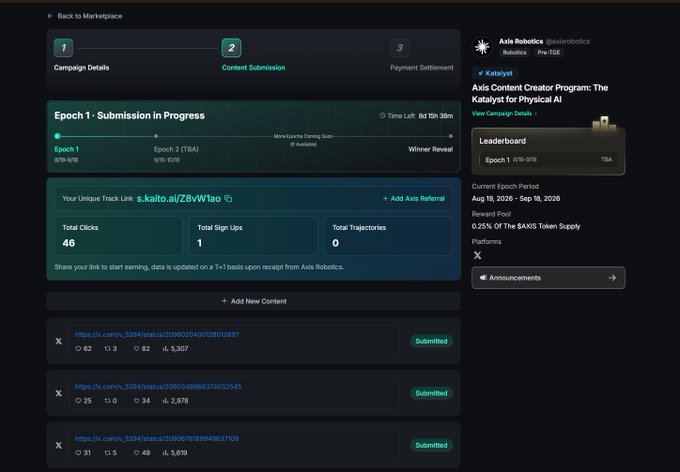The image size is (680, 472).
Task: Open the second submitted post link ending 2545
Action: coord(158,387)
